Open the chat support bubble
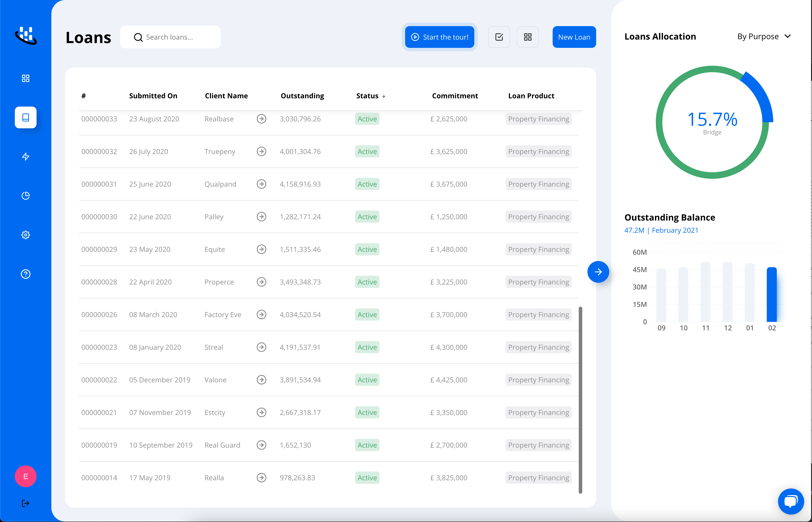 point(791,501)
